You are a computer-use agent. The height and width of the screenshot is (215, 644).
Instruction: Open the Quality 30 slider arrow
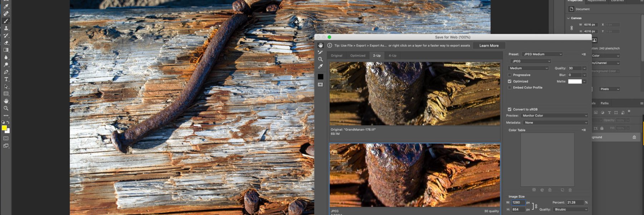pyautogui.click(x=584, y=68)
